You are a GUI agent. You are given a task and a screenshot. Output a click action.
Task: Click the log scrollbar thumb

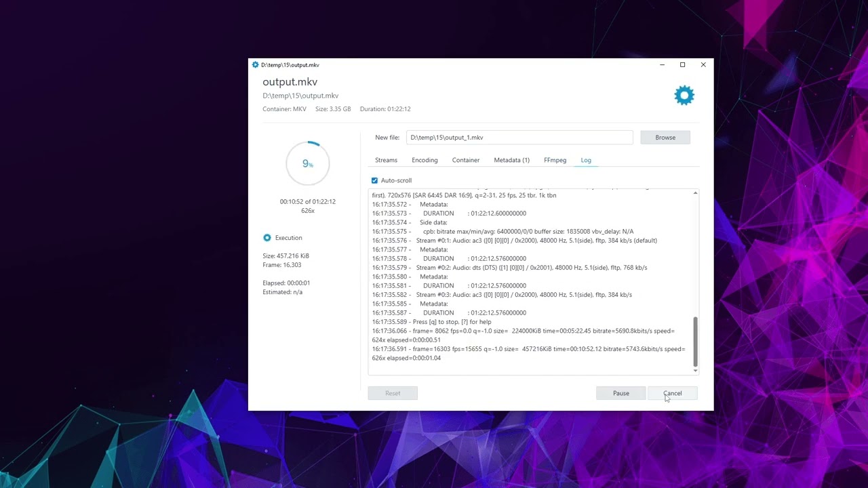tap(695, 342)
